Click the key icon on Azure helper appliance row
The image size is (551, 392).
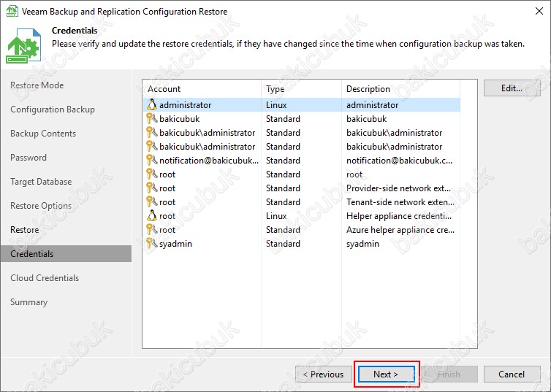tap(152, 230)
